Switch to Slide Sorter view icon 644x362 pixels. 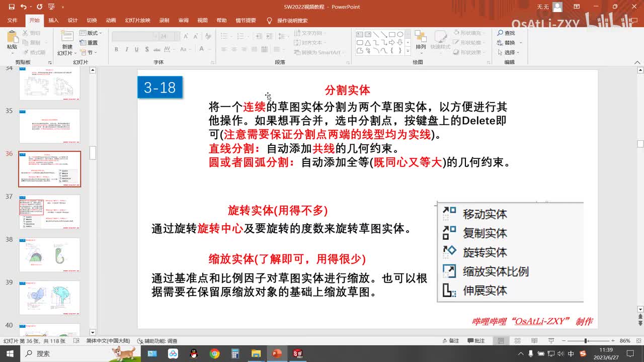518,340
